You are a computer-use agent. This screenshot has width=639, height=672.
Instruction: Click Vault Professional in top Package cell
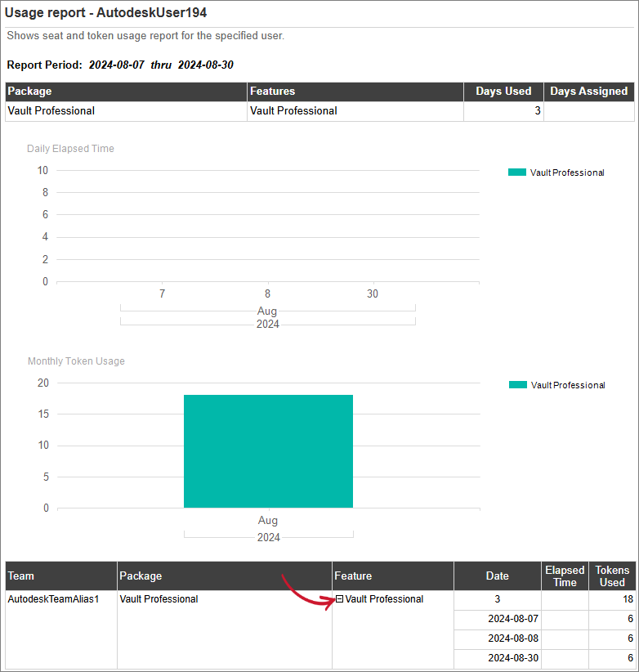51,110
